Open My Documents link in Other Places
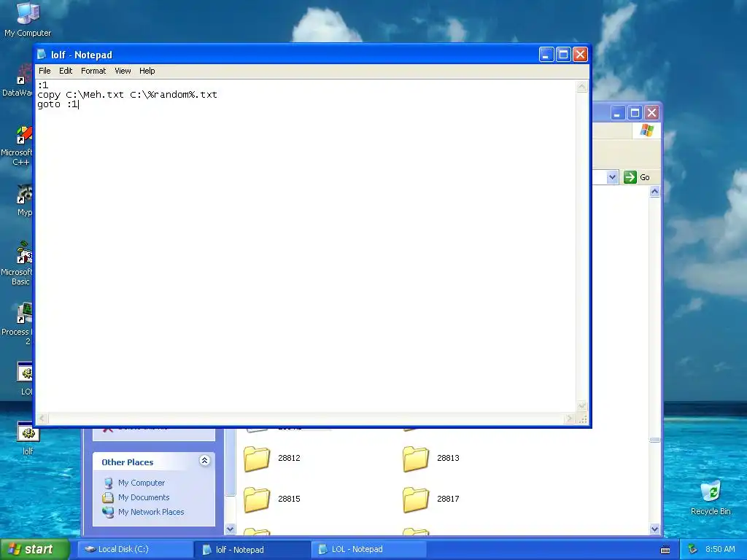This screenshot has height=560, width=747. [144, 497]
